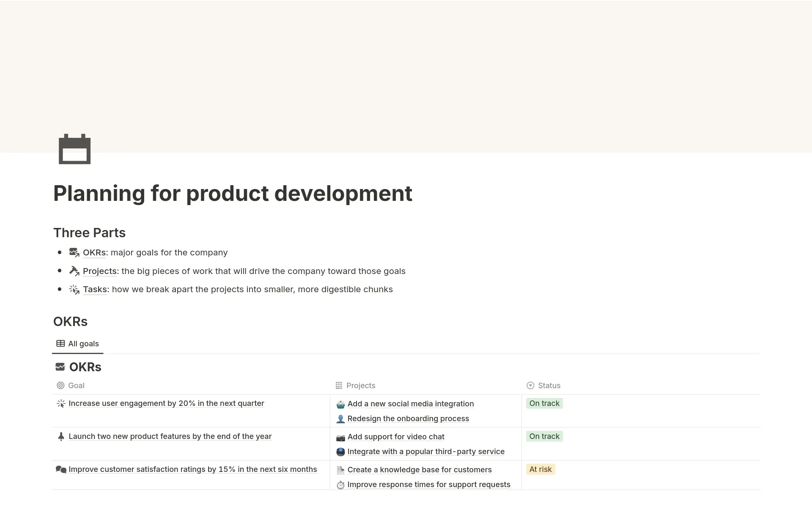812x507 pixels.
Task: Open the Redesign the onboarding process page
Action: point(408,419)
